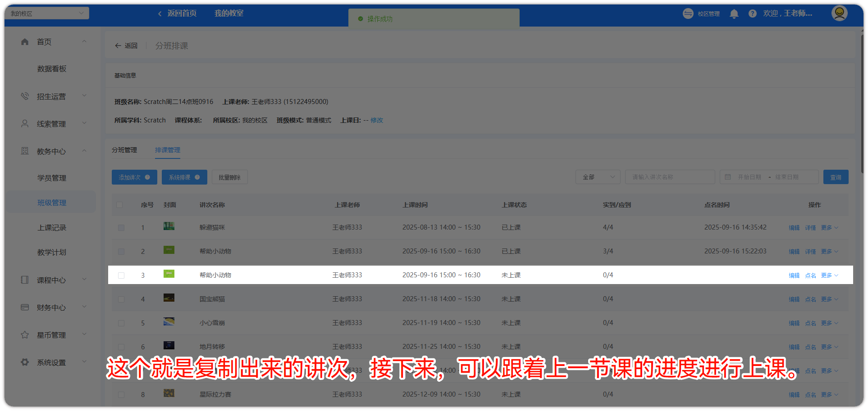Viewport: 868px width, 411px height.
Task: Click the 开始日期 date field
Action: [749, 177]
